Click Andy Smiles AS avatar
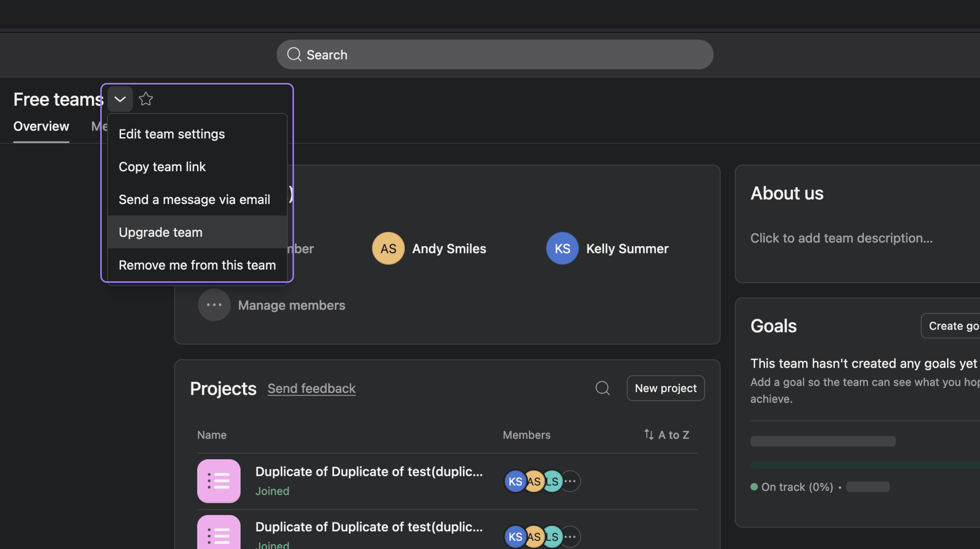The width and height of the screenshot is (980, 549). click(388, 248)
